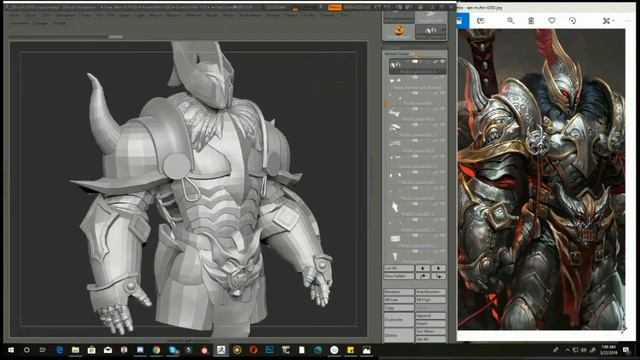Move subtool up with curved arrow
The image size is (640, 360).
(x=422, y=276)
